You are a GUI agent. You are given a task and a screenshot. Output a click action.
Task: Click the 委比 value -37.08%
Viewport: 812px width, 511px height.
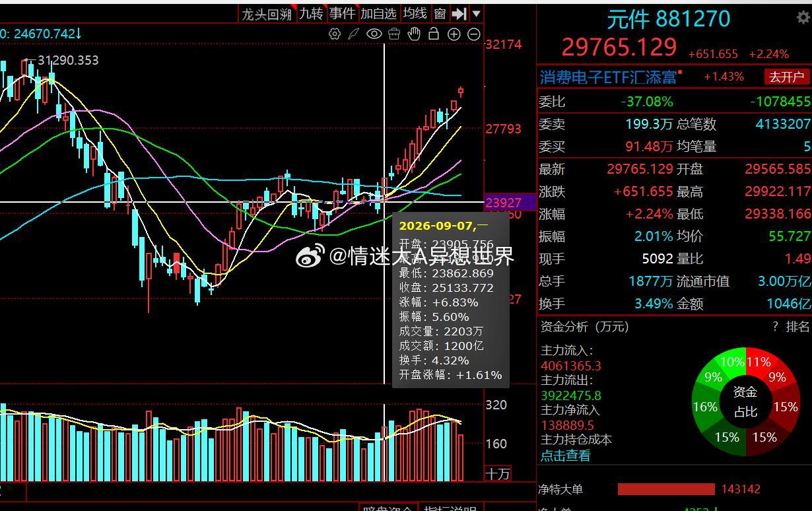(647, 102)
